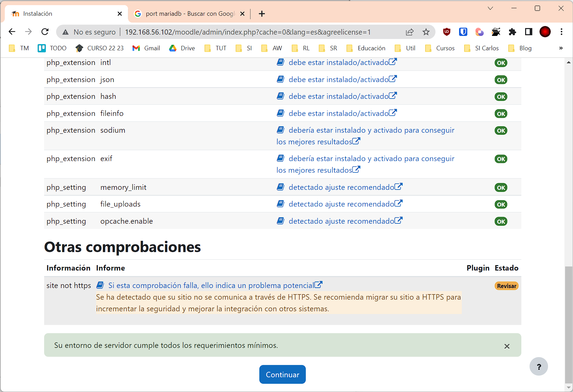Open the TUT bookmark folder
The height and width of the screenshot is (392, 573).
(216, 48)
